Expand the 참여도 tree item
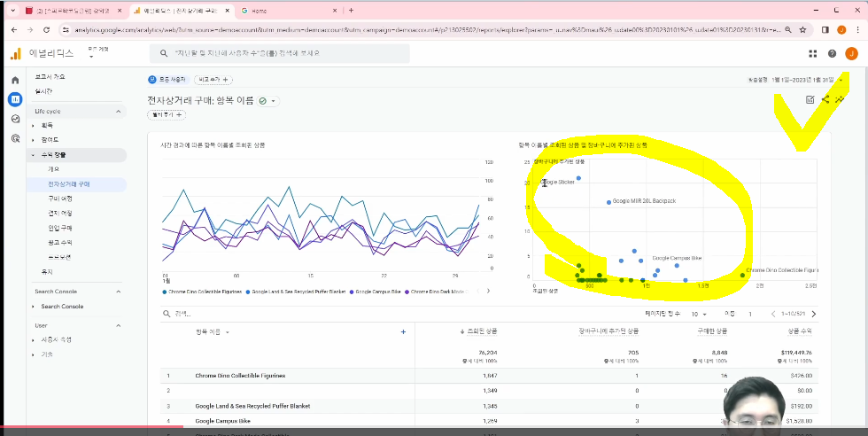This screenshot has height=436, width=868. [x=34, y=140]
